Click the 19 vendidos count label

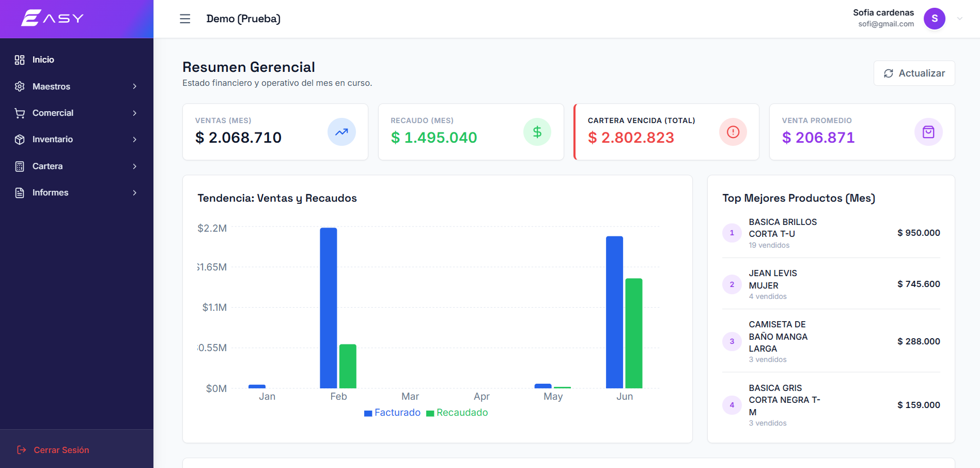tap(769, 246)
